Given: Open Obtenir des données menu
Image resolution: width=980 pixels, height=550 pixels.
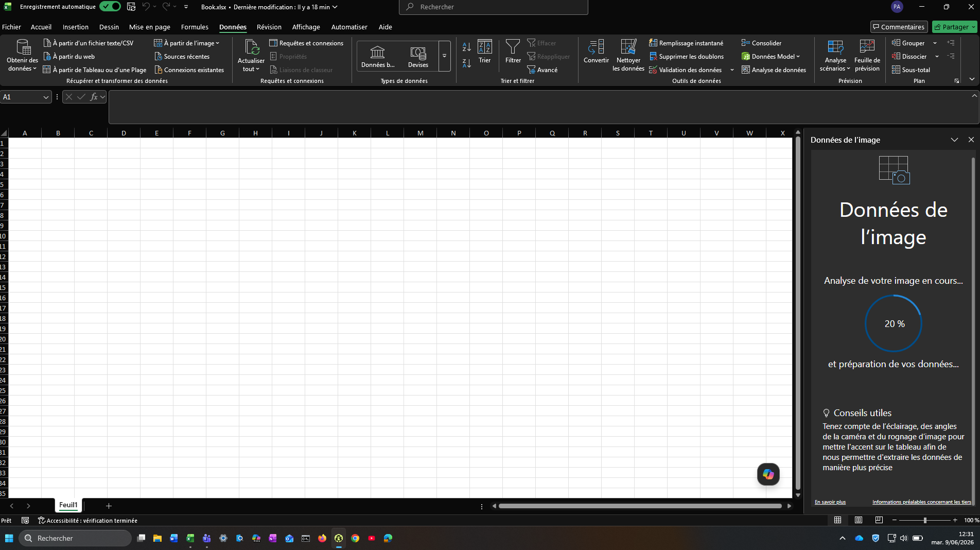Looking at the screenshot, I should pyautogui.click(x=23, y=55).
